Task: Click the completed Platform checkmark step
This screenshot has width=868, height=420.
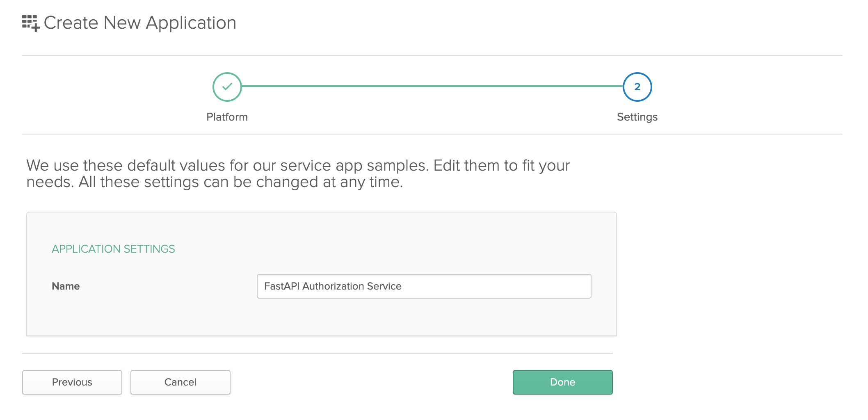Action: 227,87
